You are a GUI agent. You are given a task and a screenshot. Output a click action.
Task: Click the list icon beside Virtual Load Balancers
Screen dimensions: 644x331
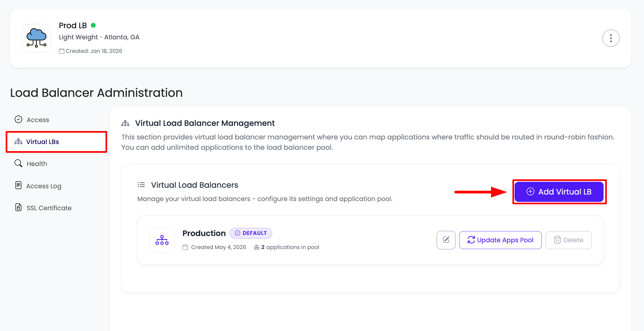(x=141, y=185)
